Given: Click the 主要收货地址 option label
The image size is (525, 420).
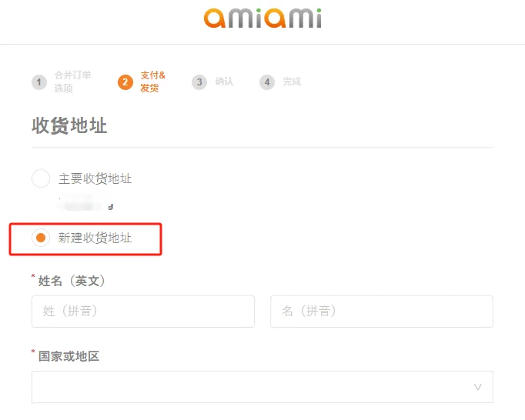Looking at the screenshot, I should pyautogui.click(x=95, y=178).
